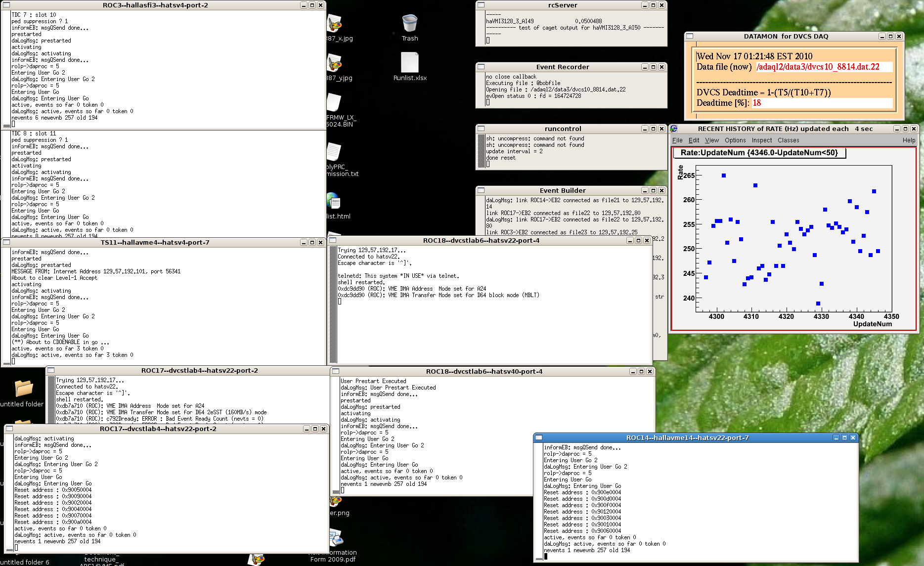Open window menu icon of ROC18 hatsv22-port-4 window
The height and width of the screenshot is (566, 924).
(333, 240)
